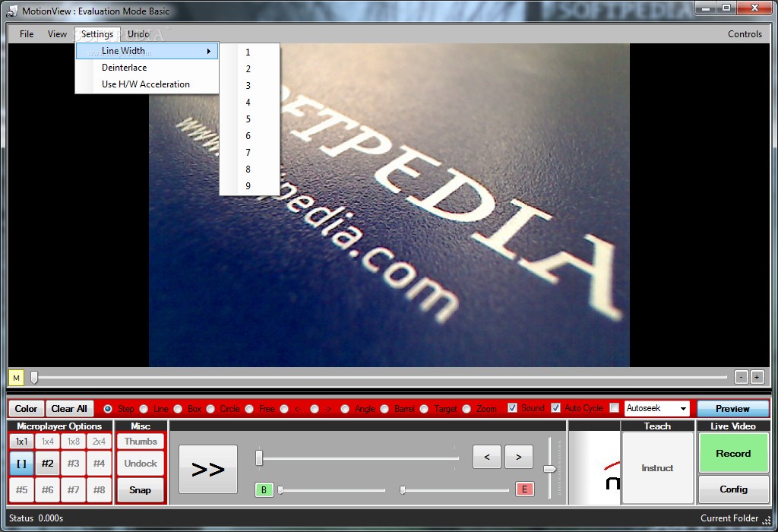Set line width to 5

250,119
